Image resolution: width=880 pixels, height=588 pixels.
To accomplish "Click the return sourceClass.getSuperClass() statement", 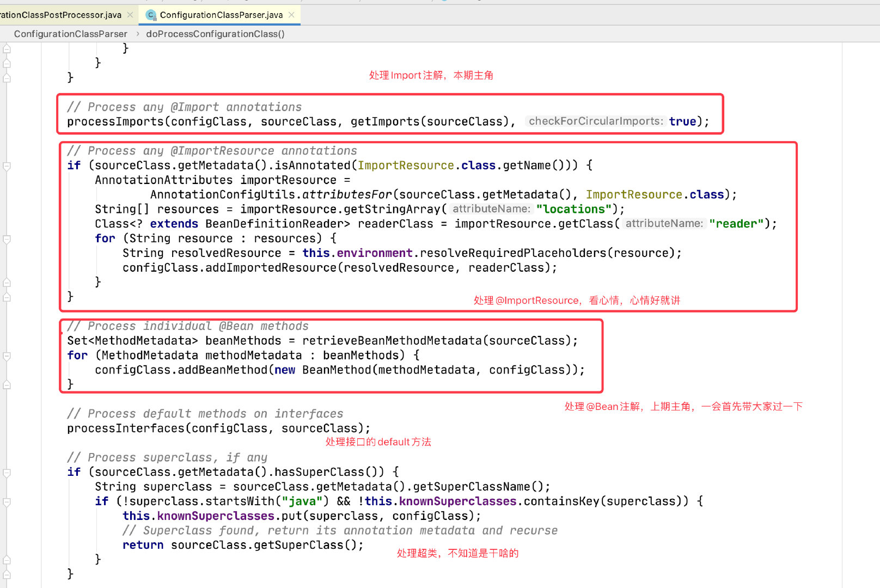I will pos(243,545).
